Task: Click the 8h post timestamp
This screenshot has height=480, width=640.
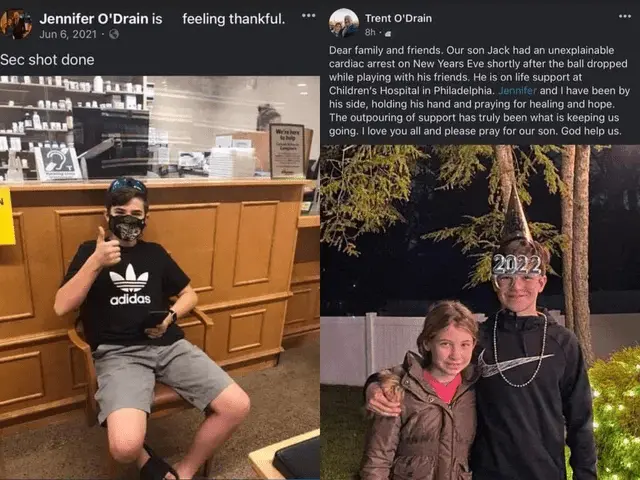Action: pos(370,32)
